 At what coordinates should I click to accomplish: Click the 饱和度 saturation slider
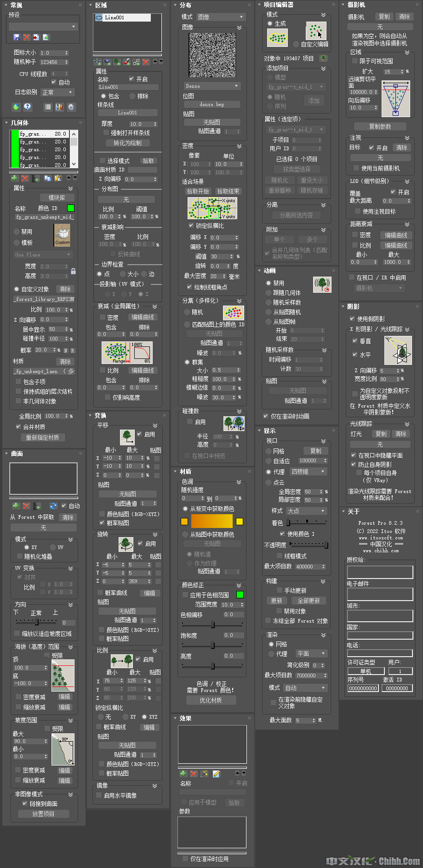[x=213, y=646]
